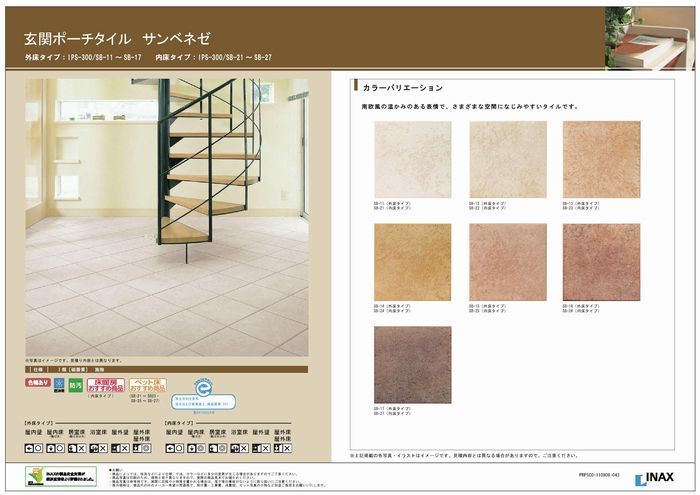Select the SB-13 light orange tile swatch

click(601, 159)
